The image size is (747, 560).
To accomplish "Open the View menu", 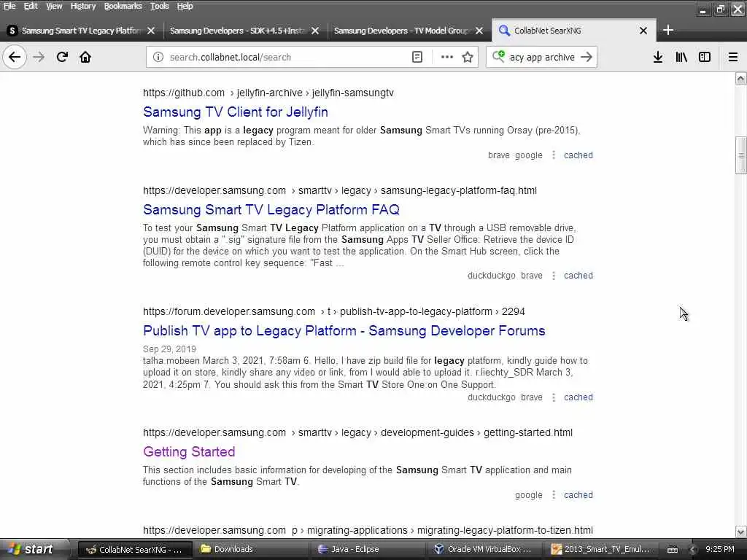I will pyautogui.click(x=54, y=6).
